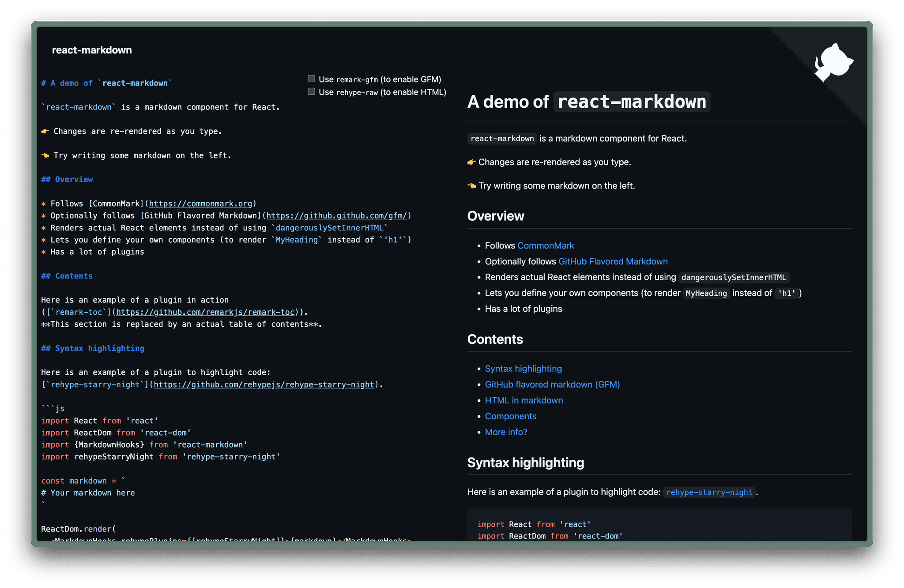Click the '## Contents' heading in editor

point(67,276)
